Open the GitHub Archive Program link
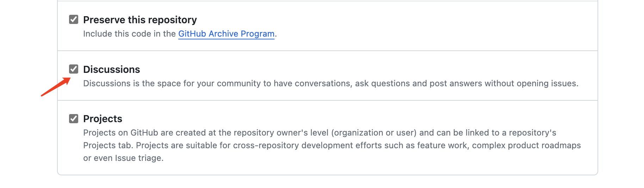This screenshot has width=644, height=188. (x=226, y=34)
